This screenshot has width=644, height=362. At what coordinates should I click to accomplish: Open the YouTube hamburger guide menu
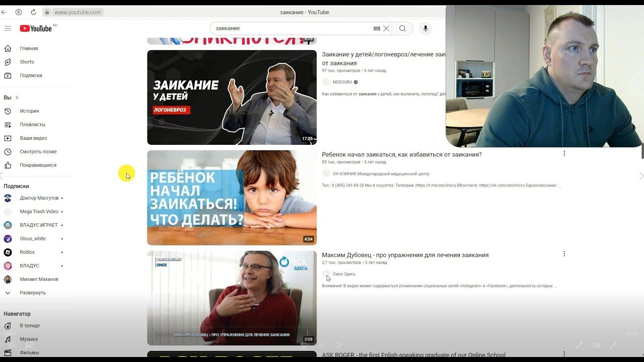[8, 28]
